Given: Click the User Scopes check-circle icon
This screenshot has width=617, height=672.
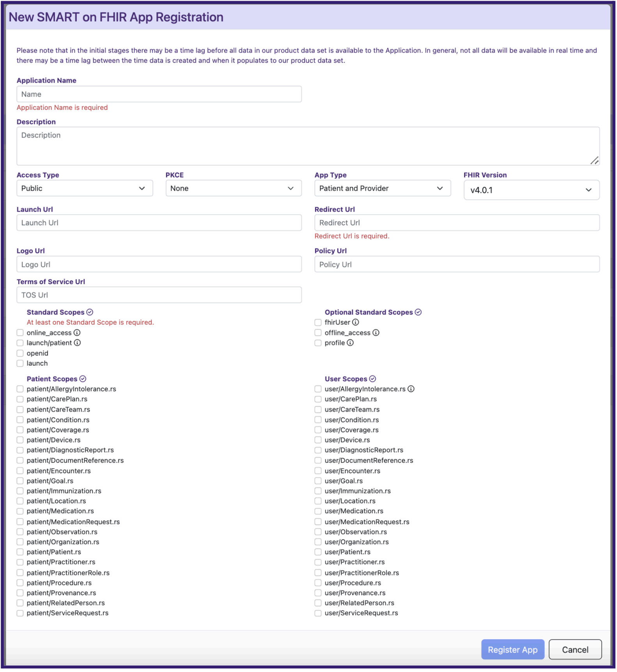Looking at the screenshot, I should [x=372, y=379].
